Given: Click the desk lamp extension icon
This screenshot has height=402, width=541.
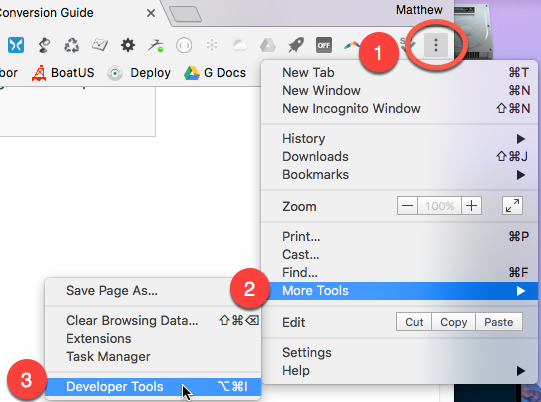Looking at the screenshot, I should point(44,45).
